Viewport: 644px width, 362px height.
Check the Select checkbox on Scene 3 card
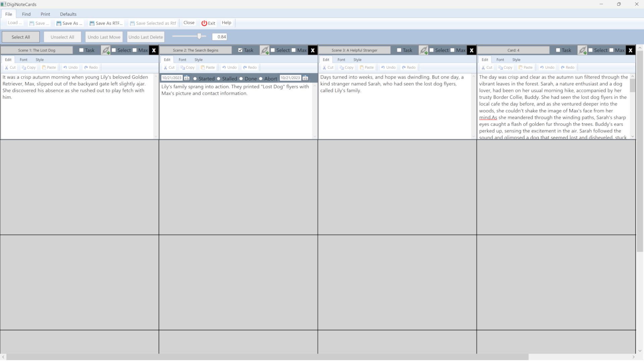432,50
